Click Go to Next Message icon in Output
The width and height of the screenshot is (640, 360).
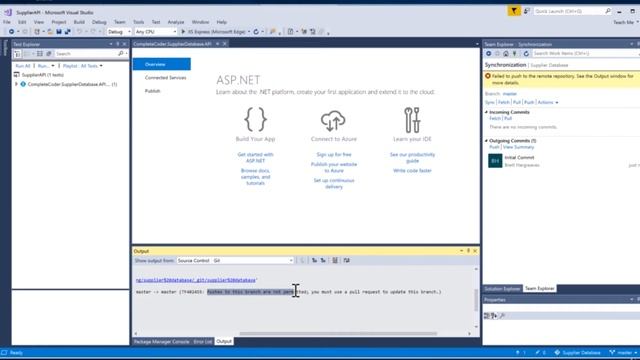(323, 260)
